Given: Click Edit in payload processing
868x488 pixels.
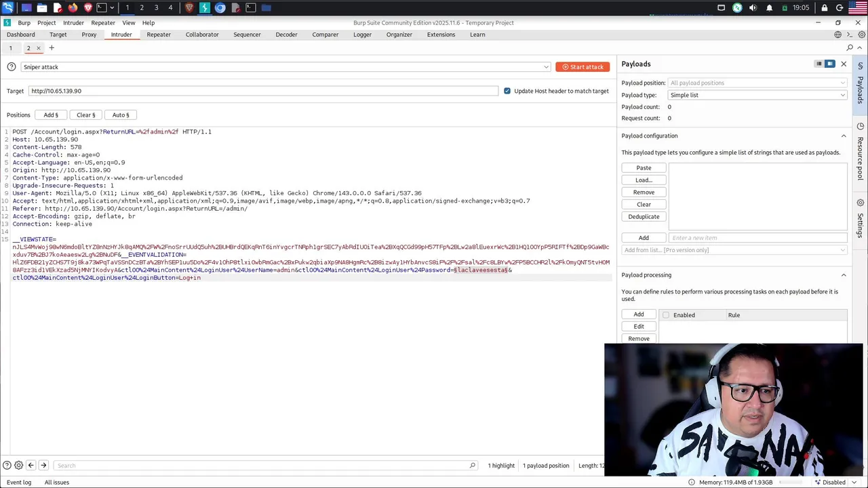Looking at the screenshot, I should coord(639,326).
